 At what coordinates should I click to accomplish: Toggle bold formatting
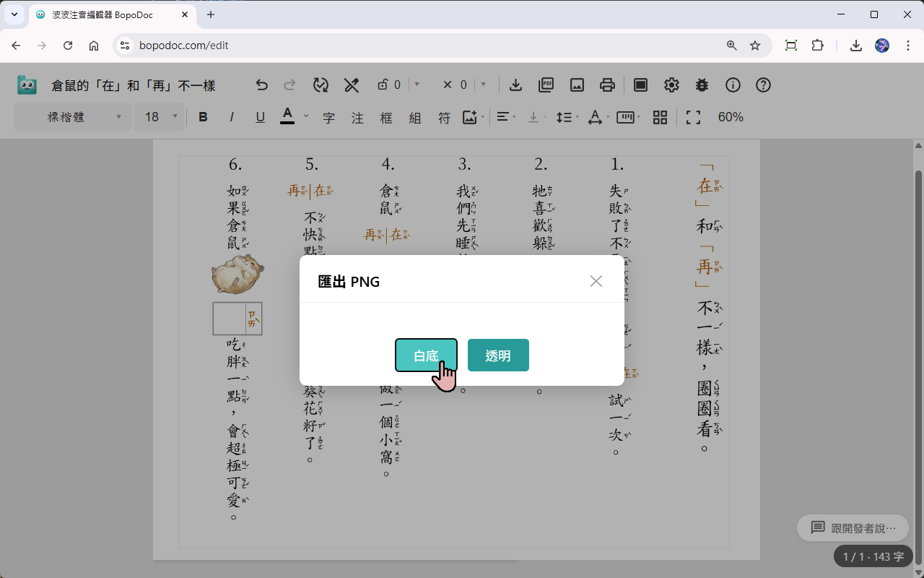[203, 116]
